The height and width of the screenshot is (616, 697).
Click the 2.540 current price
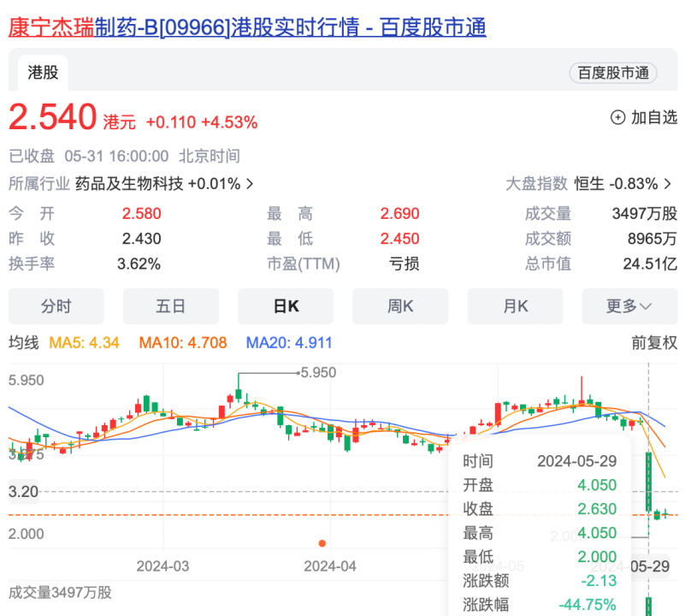click(x=52, y=117)
